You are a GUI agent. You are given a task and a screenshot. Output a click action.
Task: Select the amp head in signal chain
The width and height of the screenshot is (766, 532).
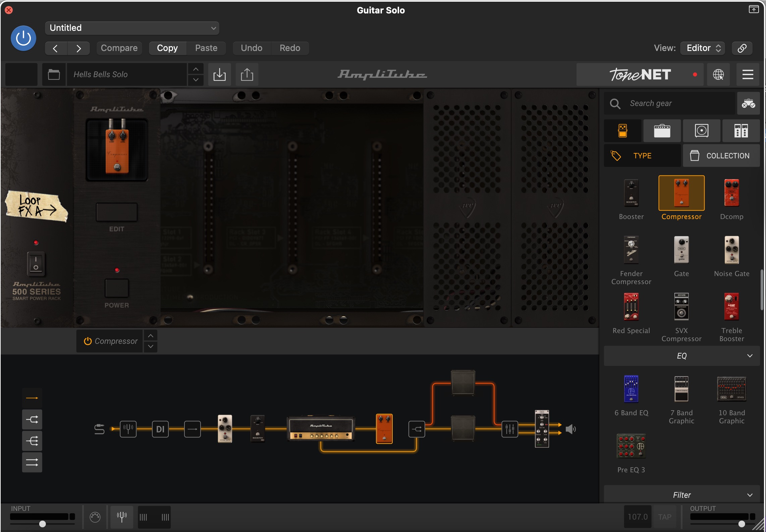click(x=321, y=429)
